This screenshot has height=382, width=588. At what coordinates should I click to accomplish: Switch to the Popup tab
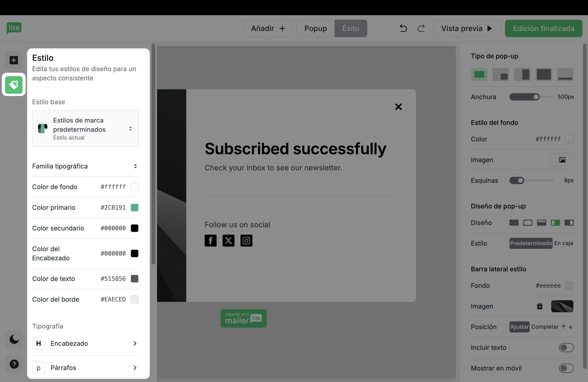pos(316,28)
